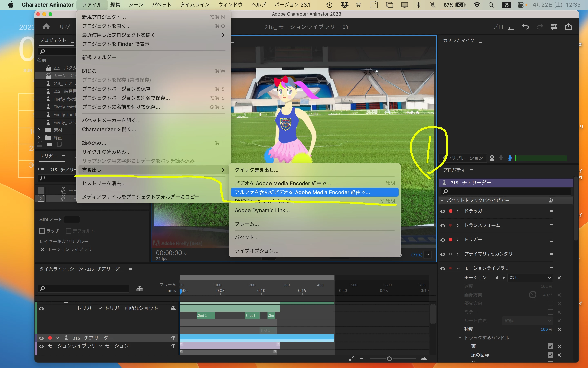This screenshot has height=368, width=588.
Task: Open the シーン menu in the menu bar
Action: tap(136, 5)
